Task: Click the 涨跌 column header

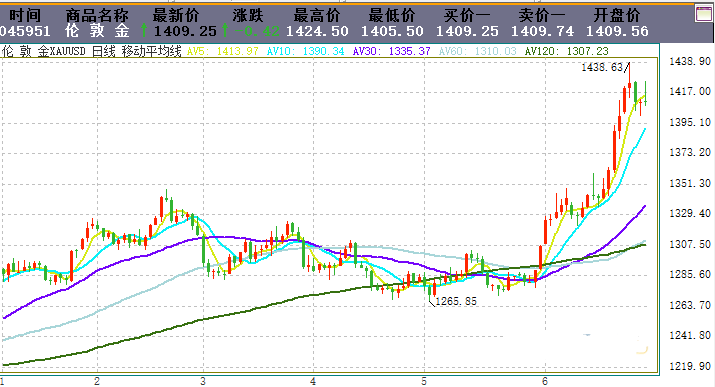Action: coord(248,15)
